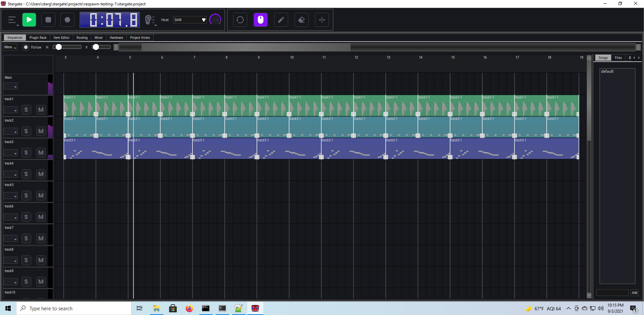The width and height of the screenshot is (644, 315).
Task: Start playback with the green play button
Action: point(29,20)
